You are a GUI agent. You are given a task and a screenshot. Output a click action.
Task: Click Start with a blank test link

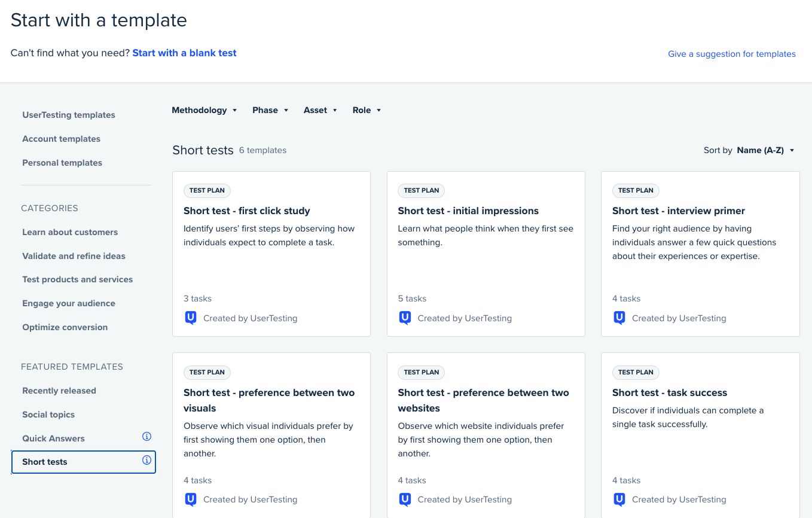(184, 53)
